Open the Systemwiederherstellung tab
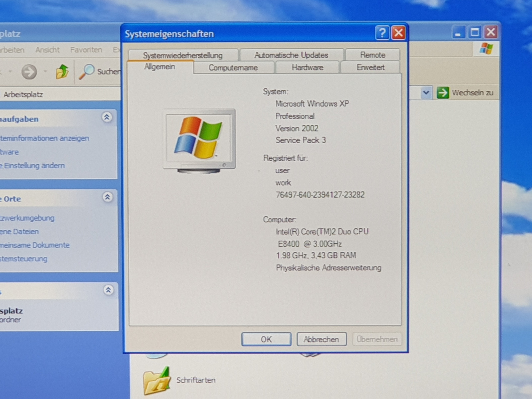The height and width of the screenshot is (399, 532). click(x=183, y=55)
